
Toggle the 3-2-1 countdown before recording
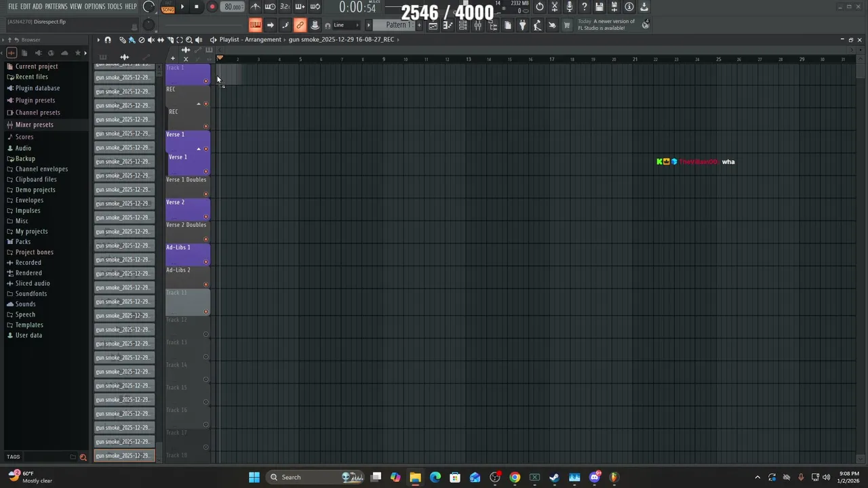[x=285, y=7]
